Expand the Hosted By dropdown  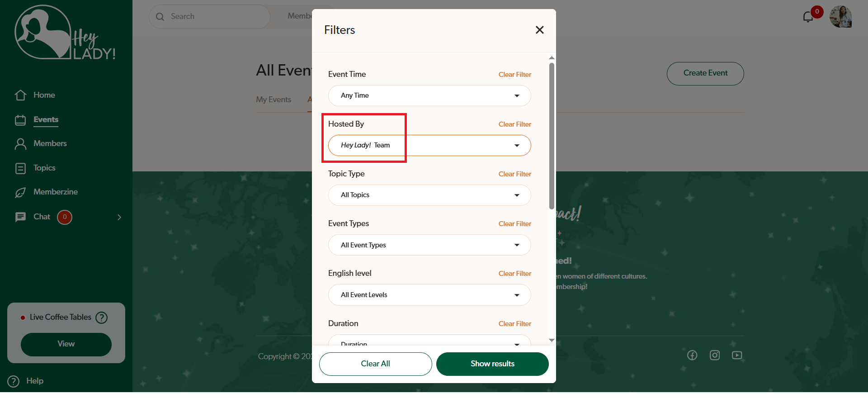pos(429,146)
